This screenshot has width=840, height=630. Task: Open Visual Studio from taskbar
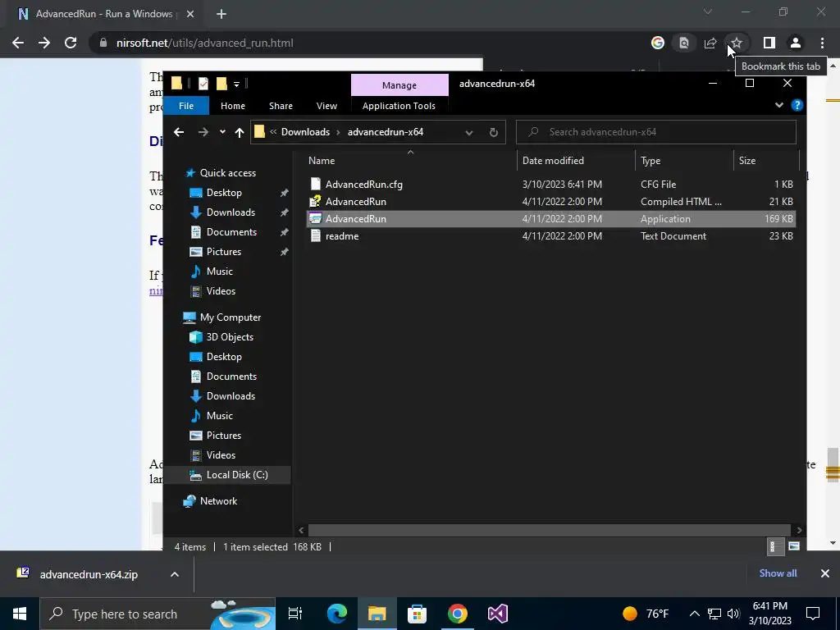(x=498, y=614)
